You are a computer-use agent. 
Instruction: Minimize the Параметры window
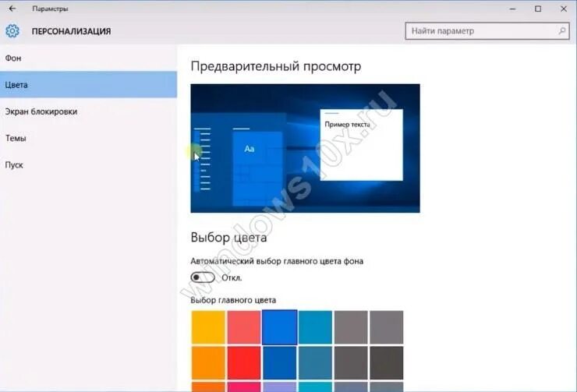pyautogui.click(x=512, y=9)
